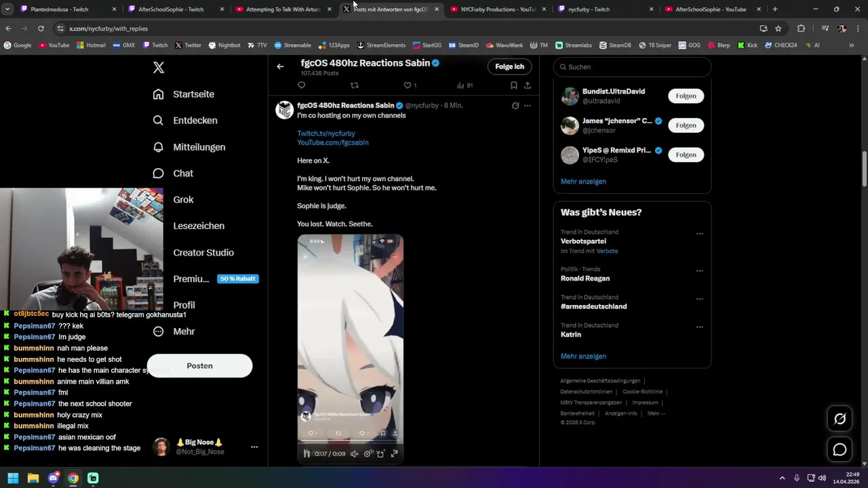The image size is (868, 488).
Task: Follow James "jchensor"
Action: [686, 125]
